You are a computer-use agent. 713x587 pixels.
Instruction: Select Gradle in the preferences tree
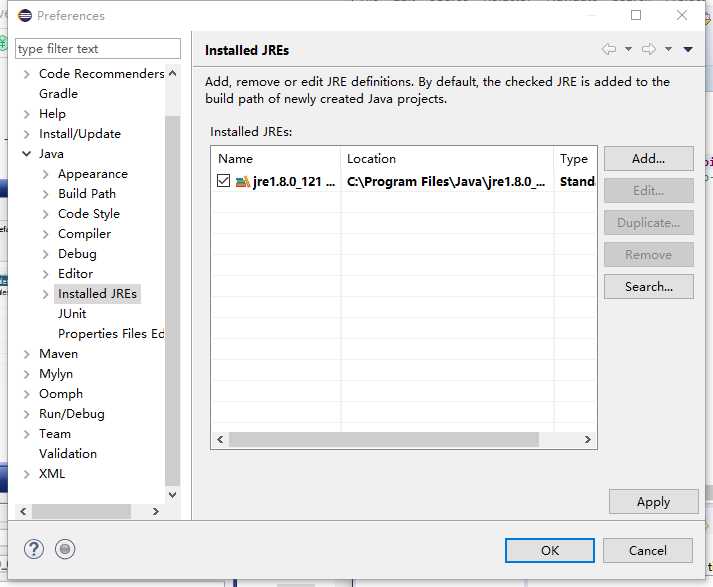(58, 94)
